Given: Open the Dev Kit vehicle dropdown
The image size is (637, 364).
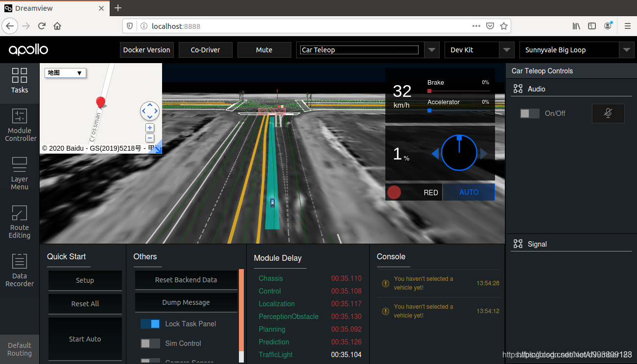Looking at the screenshot, I should tap(479, 50).
